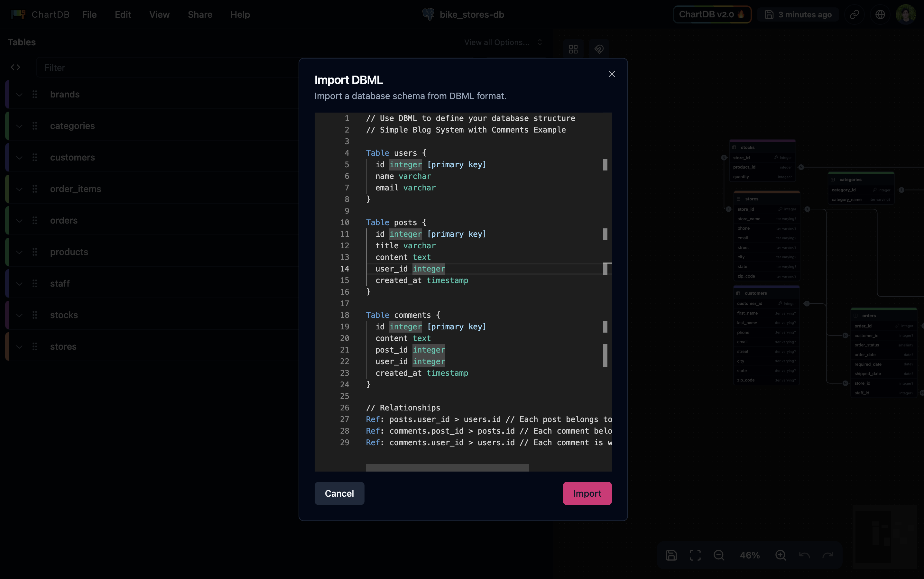Viewport: 924px width, 579px height.
Task: Click the redo arrow icon
Action: 828,555
